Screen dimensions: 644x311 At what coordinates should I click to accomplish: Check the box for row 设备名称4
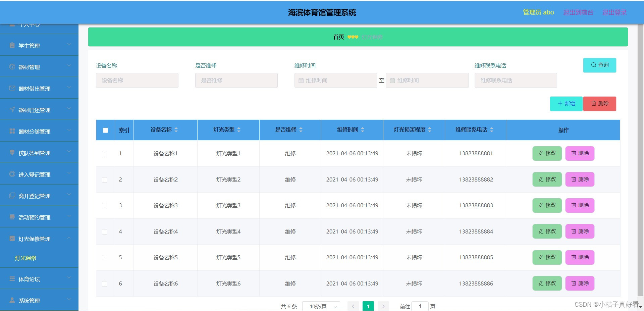click(x=105, y=232)
